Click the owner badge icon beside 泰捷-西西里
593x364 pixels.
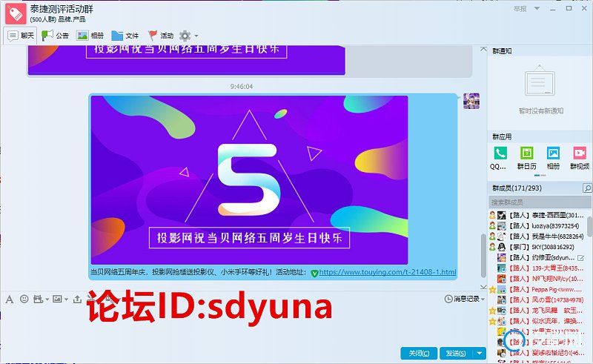click(492, 215)
